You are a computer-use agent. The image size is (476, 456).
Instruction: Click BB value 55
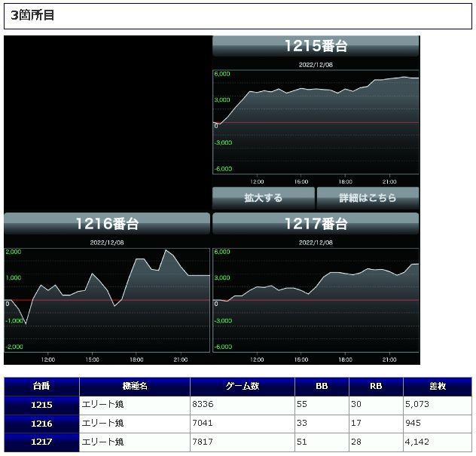coord(302,404)
